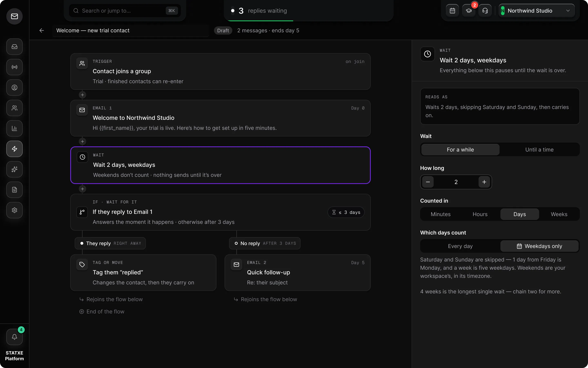Image resolution: width=588 pixels, height=368 pixels.
Task: Open notifications bell with badge 4
Action: pos(14,337)
